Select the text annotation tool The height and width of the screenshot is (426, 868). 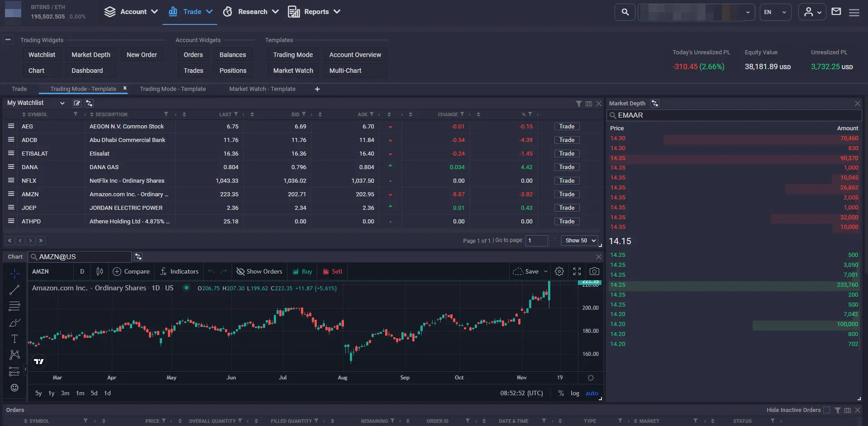[14, 339]
